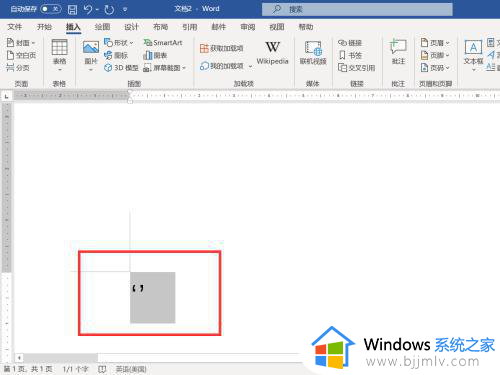
Task: Click the Undo arrow icon
Action: [x=88, y=9]
